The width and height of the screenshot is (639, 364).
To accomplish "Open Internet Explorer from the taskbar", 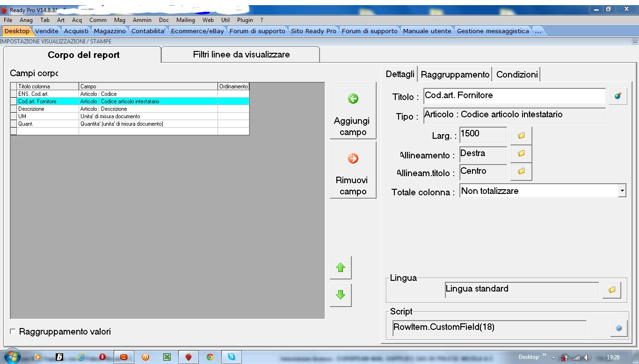I will [x=81, y=357].
